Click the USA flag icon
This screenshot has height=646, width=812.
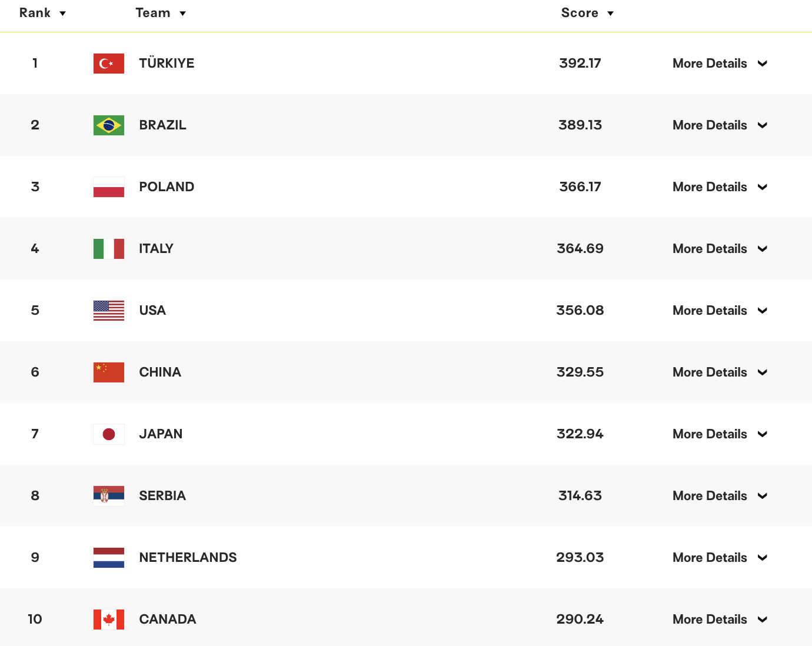(109, 311)
